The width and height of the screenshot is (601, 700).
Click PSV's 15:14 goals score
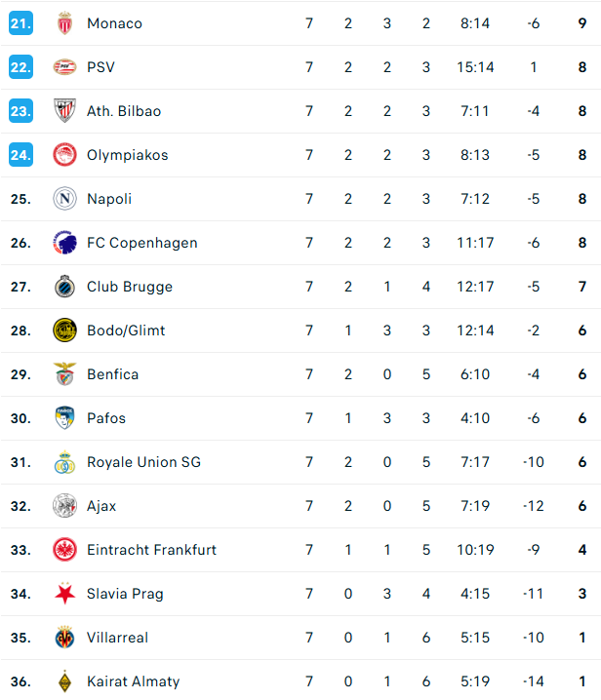click(476, 67)
